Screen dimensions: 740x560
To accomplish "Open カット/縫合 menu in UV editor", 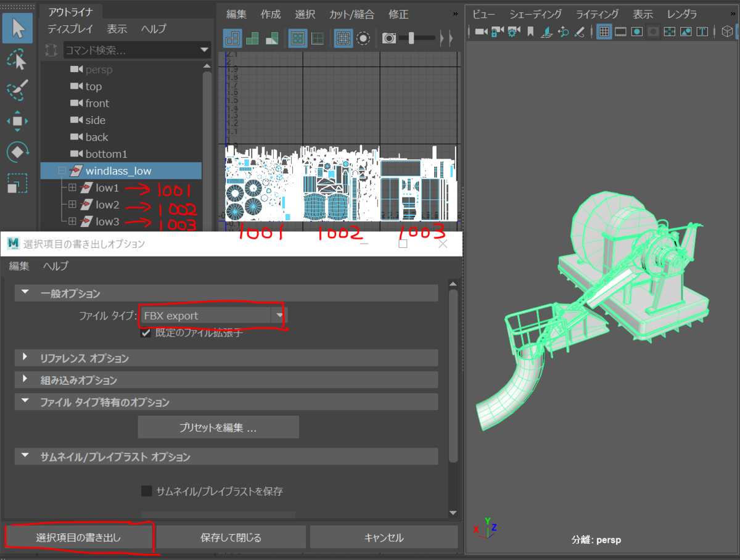I will tap(351, 14).
